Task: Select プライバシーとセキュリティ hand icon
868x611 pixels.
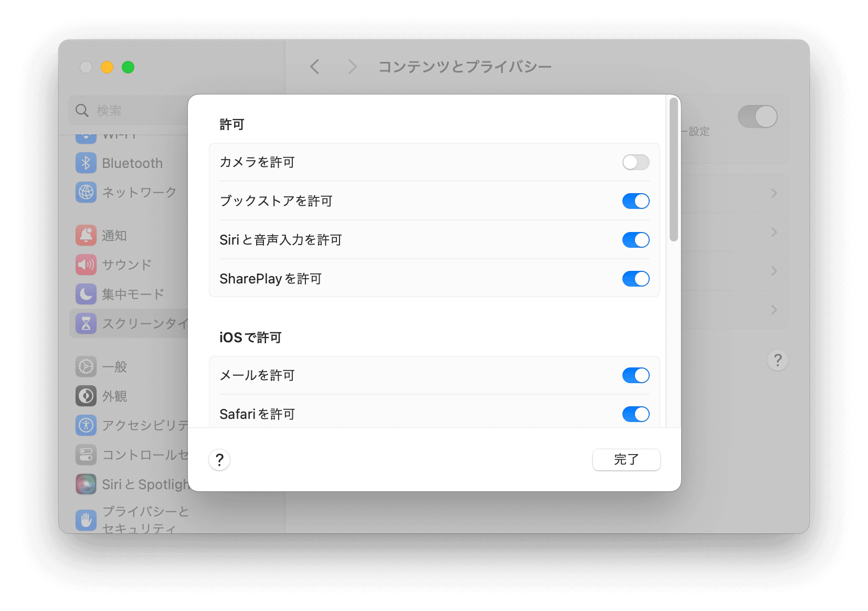Action: click(x=86, y=520)
